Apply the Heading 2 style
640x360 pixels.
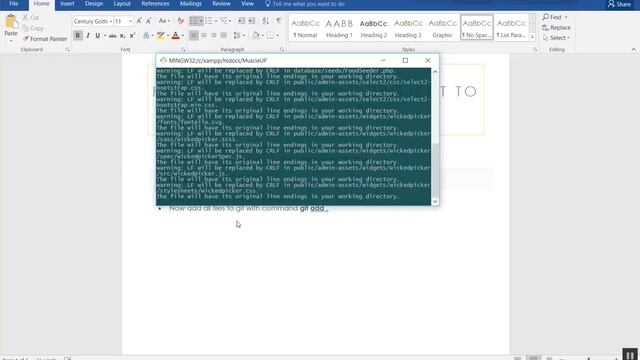pos(373,28)
